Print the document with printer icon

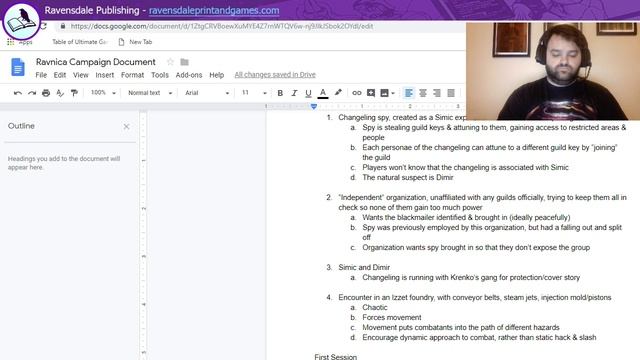[46, 93]
